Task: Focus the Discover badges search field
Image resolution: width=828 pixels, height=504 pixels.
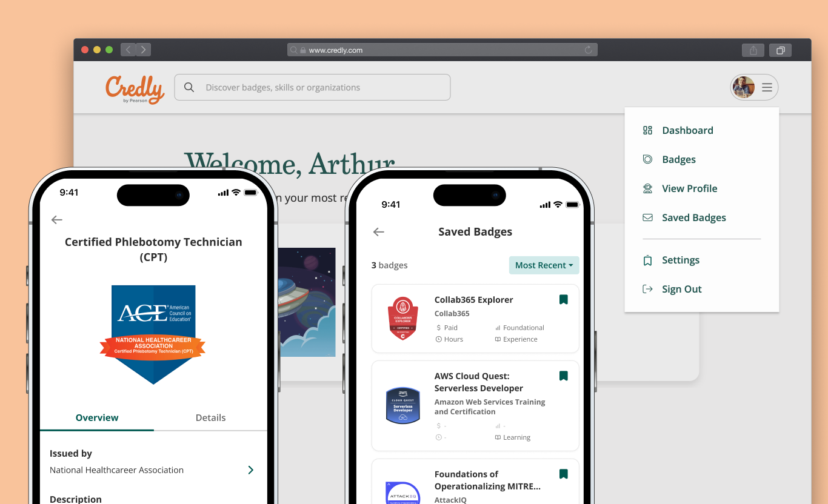Action: coord(312,87)
